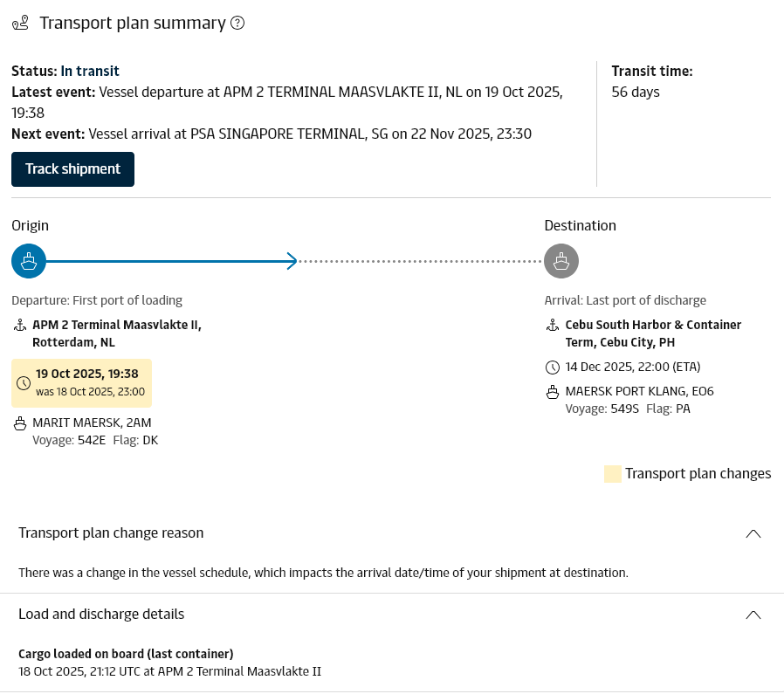Click the ship icon beside MAERSK PORT KLANG
The image size is (784, 694).
pyautogui.click(x=553, y=392)
